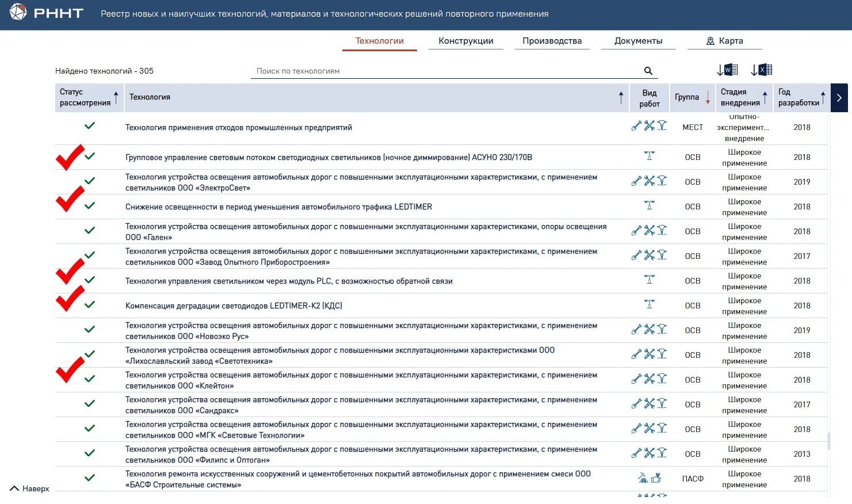Image resolution: width=852 pixels, height=504 pixels.
Task: Click ОСВ group in «Клейтон» row
Action: tap(693, 380)
